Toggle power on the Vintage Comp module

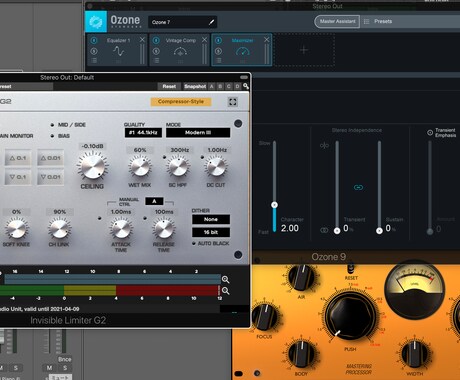point(156,40)
